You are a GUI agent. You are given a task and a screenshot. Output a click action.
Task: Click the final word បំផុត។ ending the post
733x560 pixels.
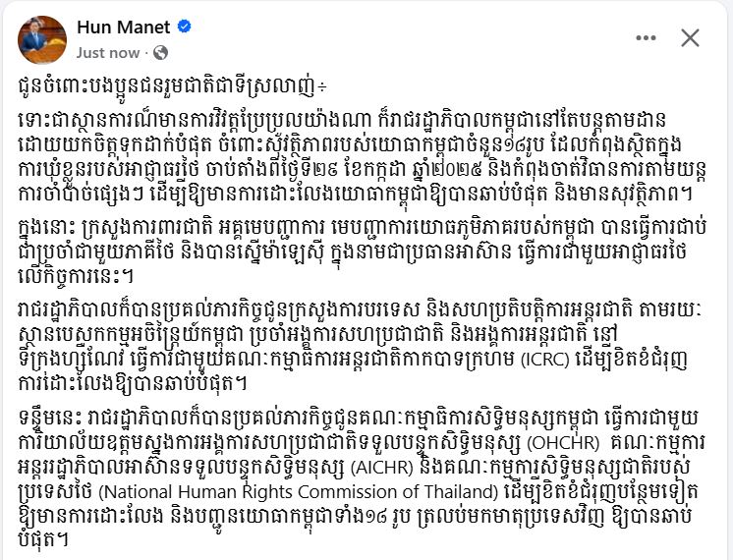click(43, 540)
